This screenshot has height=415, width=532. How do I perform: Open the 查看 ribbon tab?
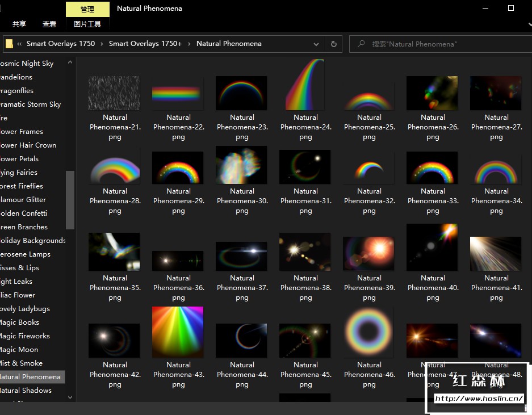pyautogui.click(x=49, y=24)
